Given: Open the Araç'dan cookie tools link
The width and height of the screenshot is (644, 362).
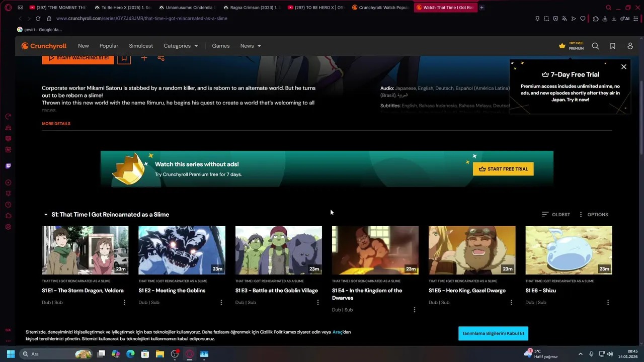Looking at the screenshot, I should pyautogui.click(x=342, y=332).
